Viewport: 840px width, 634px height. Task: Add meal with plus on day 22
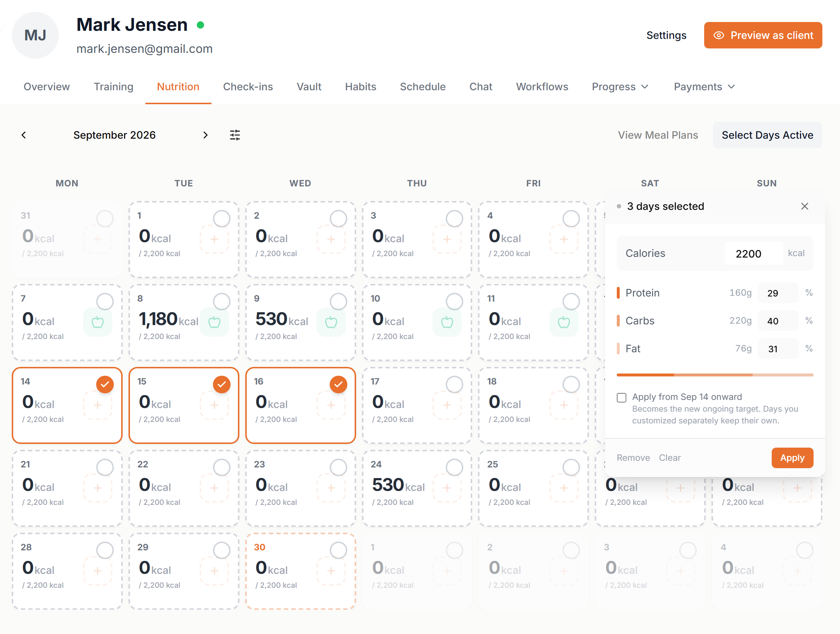[x=214, y=488]
